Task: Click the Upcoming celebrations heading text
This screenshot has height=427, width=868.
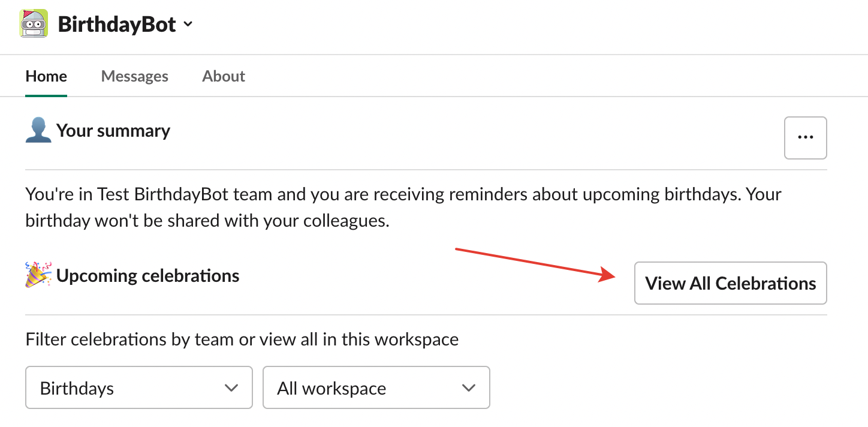Action: (147, 275)
